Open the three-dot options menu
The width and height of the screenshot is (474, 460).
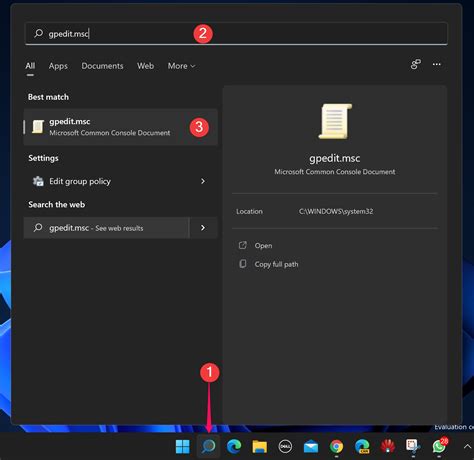click(437, 64)
